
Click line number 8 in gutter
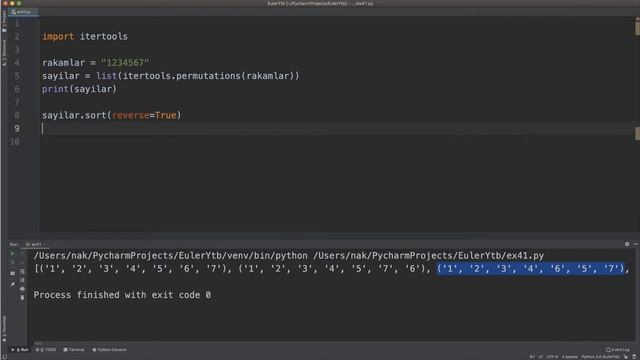point(17,115)
